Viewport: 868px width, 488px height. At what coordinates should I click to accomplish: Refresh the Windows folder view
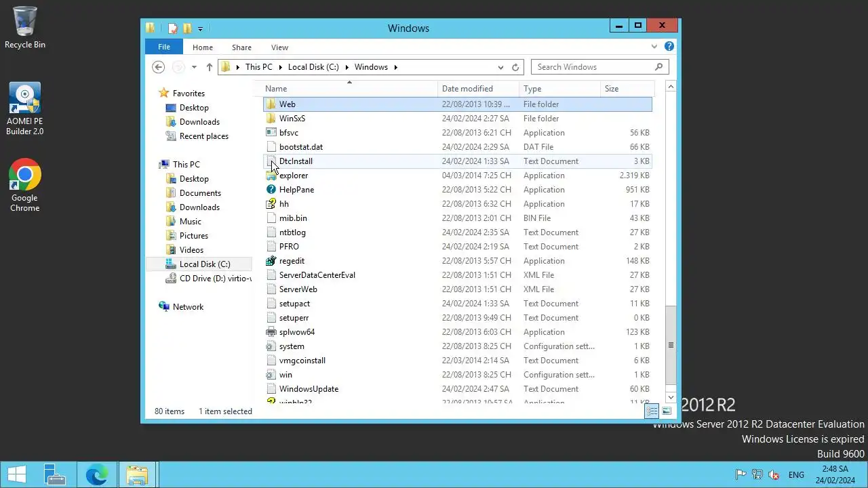[x=515, y=67]
